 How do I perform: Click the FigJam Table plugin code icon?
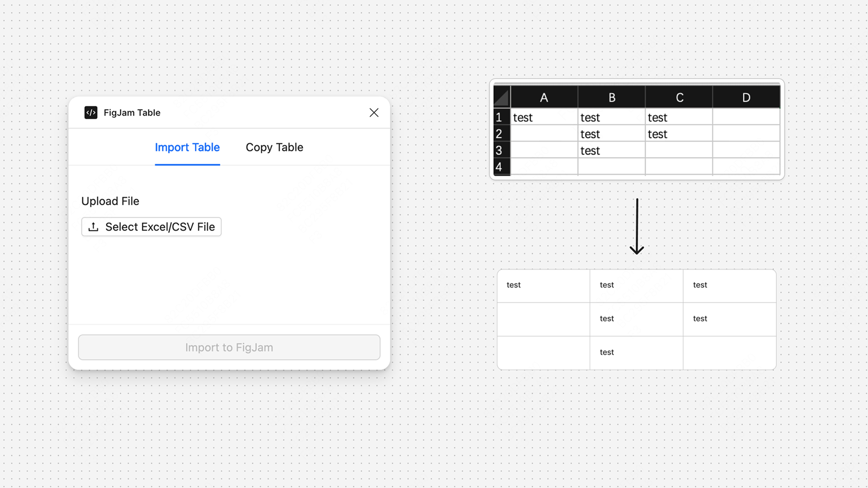pos(91,113)
